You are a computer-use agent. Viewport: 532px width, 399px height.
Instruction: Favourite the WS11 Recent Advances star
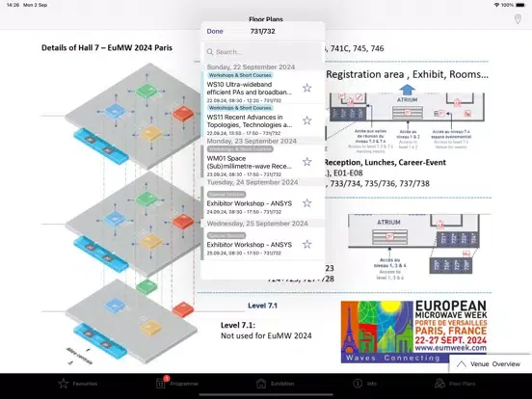[x=307, y=120]
